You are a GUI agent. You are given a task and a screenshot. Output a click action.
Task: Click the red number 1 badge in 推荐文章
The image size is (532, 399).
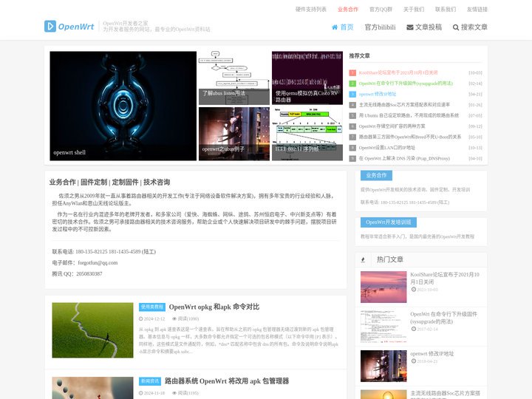click(352, 72)
